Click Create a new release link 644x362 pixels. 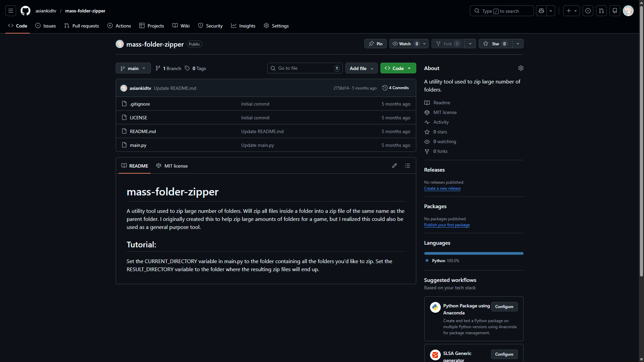click(x=442, y=188)
